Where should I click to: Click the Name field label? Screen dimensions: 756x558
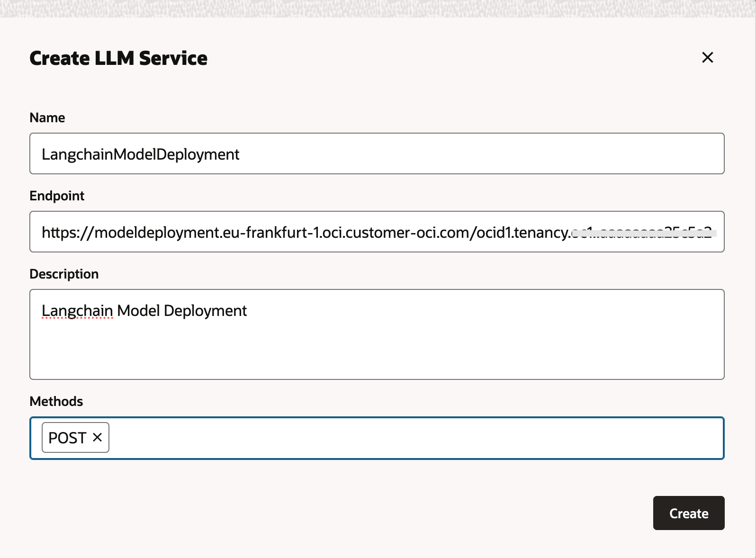[x=47, y=117]
